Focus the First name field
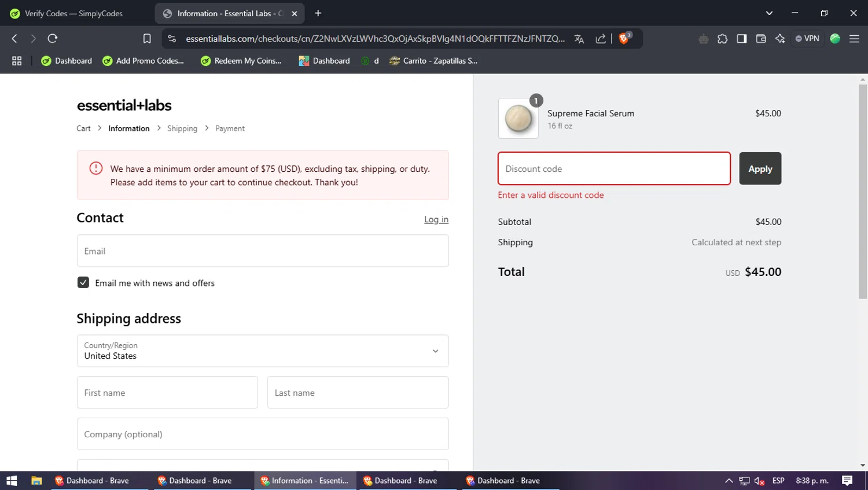Screen dimensions: 868x490 pos(167,392)
